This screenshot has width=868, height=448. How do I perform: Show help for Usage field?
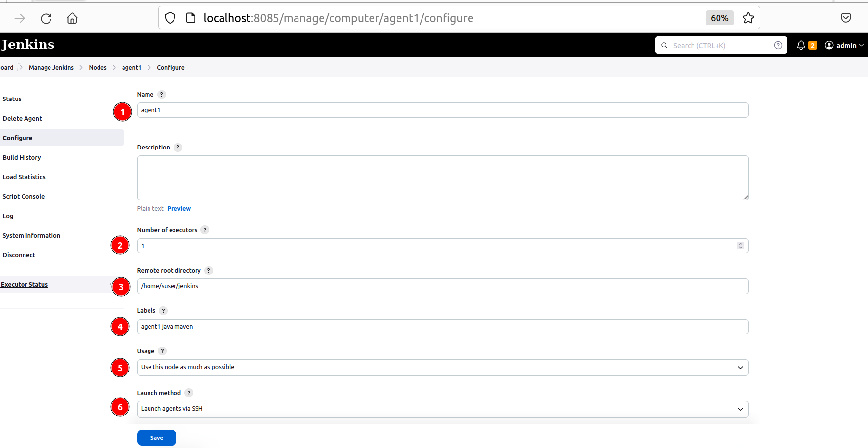tap(162, 351)
